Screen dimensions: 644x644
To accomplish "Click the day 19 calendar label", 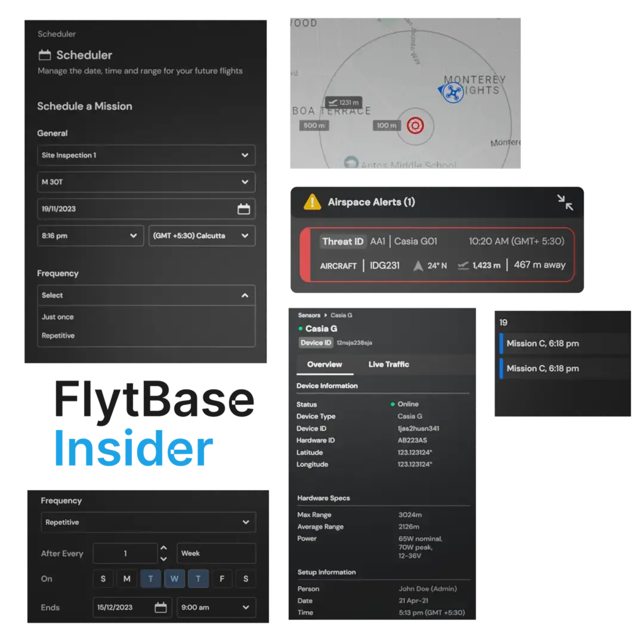I will click(x=503, y=323).
